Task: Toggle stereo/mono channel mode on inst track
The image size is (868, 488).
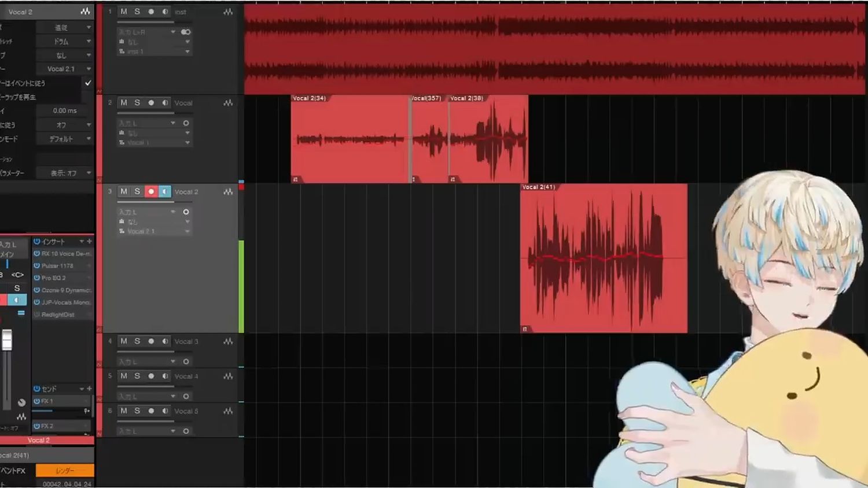Action: [x=186, y=32]
